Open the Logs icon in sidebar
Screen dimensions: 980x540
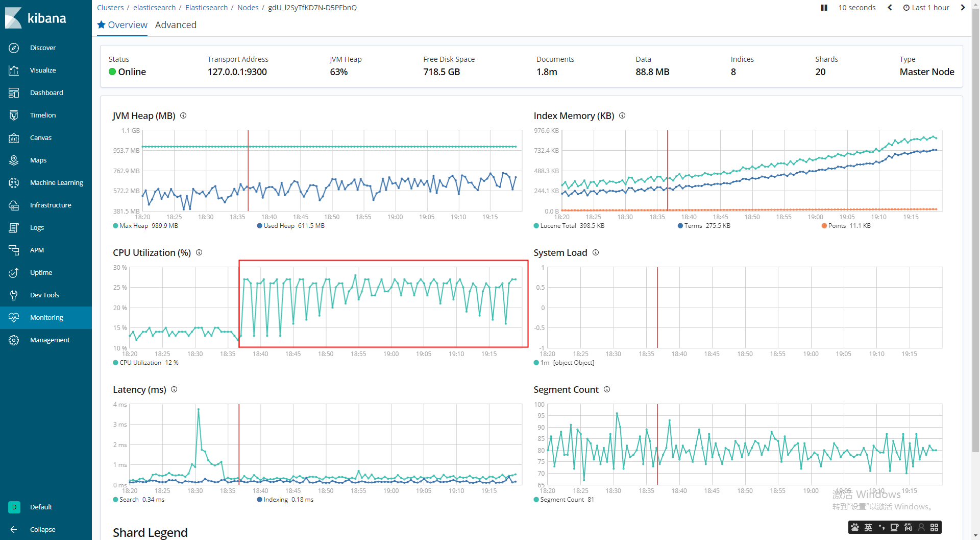pyautogui.click(x=14, y=227)
